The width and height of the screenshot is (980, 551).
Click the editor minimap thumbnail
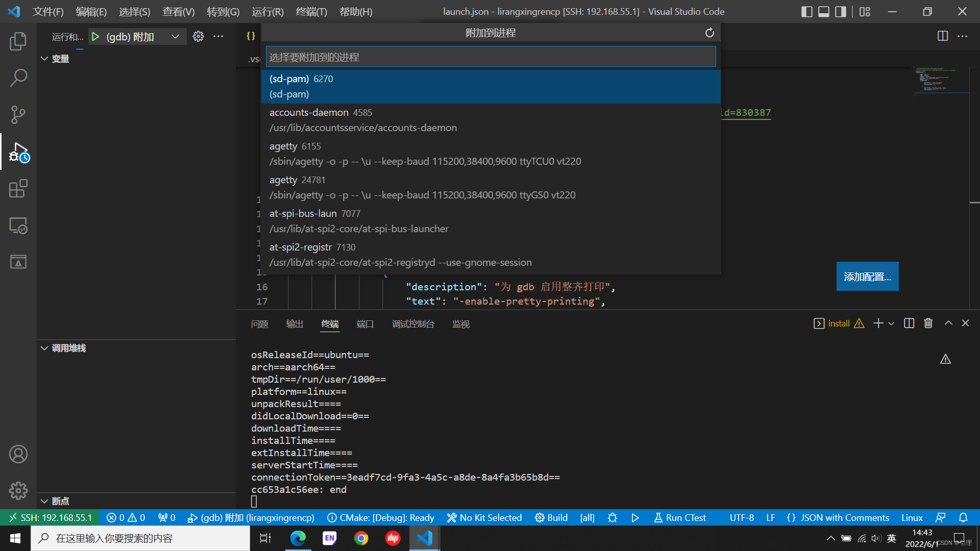click(x=940, y=81)
